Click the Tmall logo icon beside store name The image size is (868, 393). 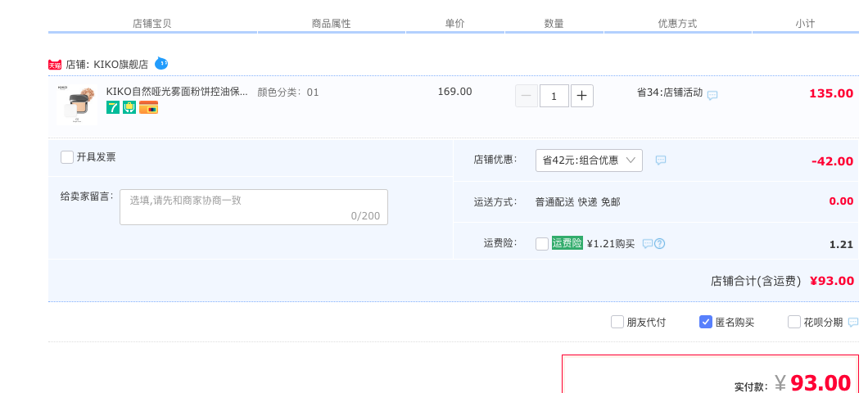click(55, 65)
